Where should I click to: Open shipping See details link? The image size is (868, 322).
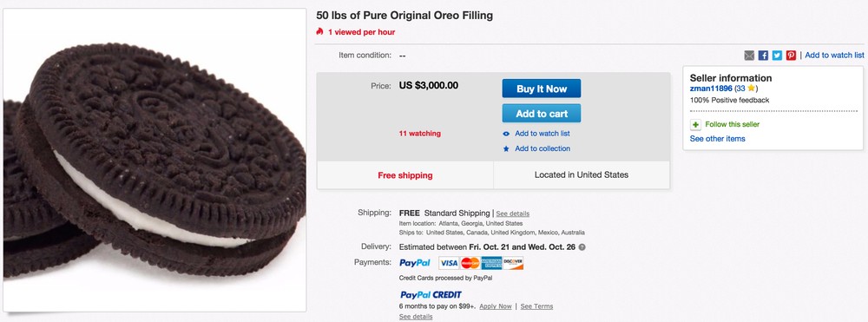pyautogui.click(x=513, y=214)
